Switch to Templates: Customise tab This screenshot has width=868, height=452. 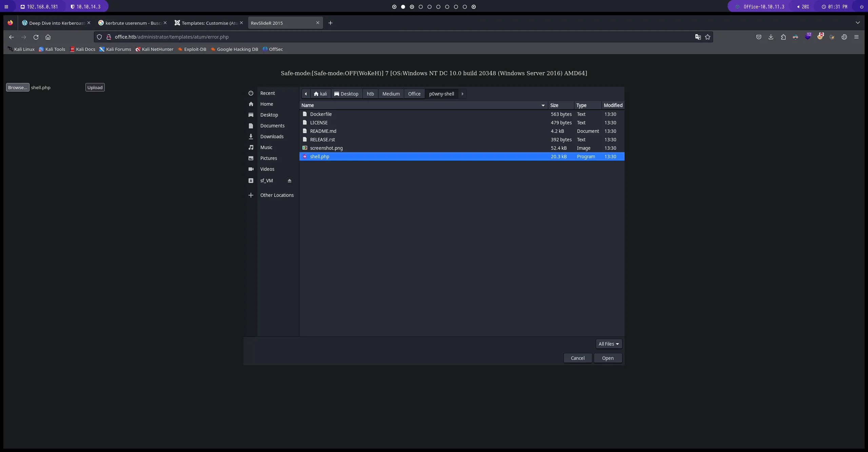[209, 23]
